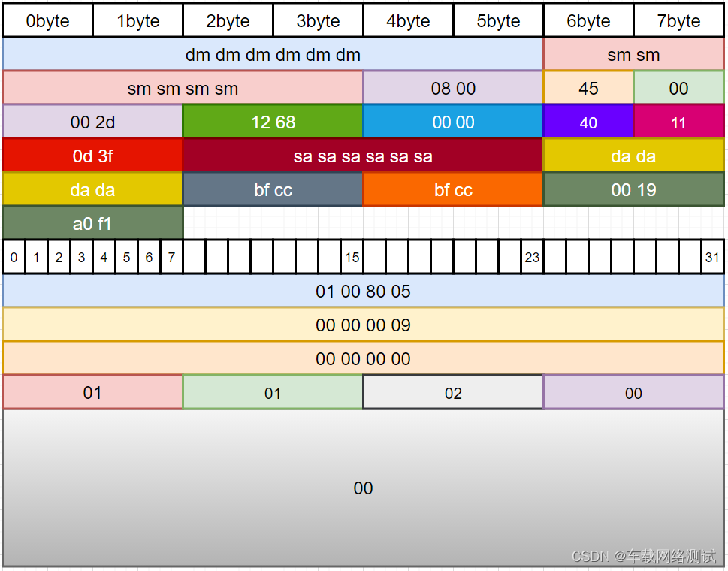Select the magenta '11' cell
Image resolution: width=728 pixels, height=571 pixels.
[x=678, y=122]
